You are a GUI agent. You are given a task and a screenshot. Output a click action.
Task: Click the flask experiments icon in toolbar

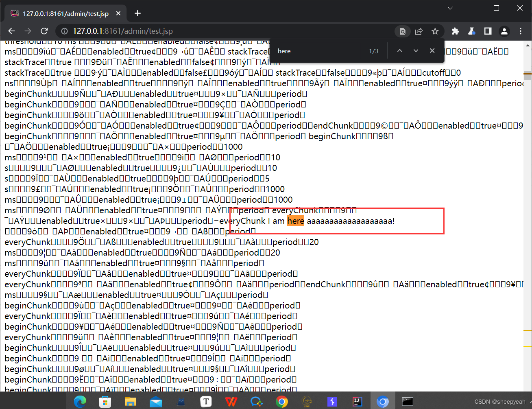pos(471,31)
